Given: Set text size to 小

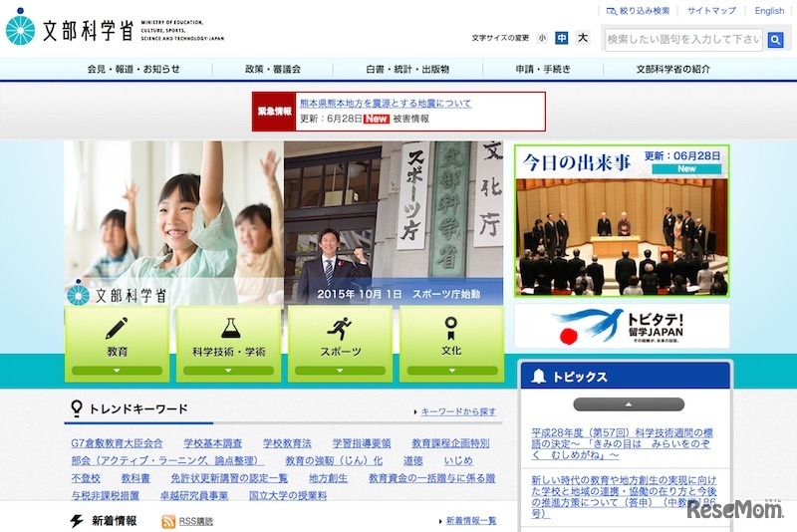Looking at the screenshot, I should tap(542, 38).
